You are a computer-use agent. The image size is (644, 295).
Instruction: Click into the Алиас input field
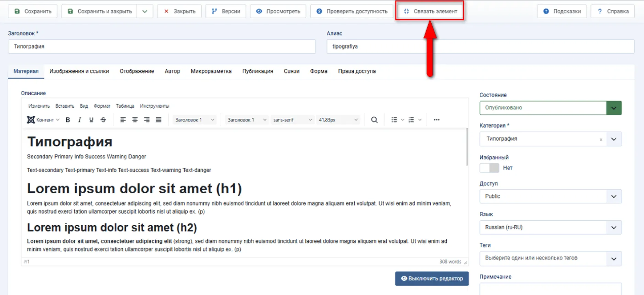point(480,46)
